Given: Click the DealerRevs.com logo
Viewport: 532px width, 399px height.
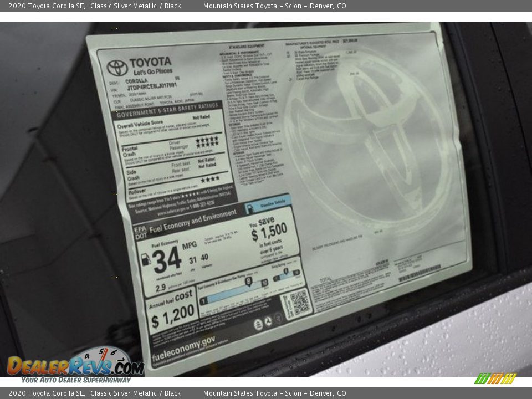Looking at the screenshot, I should click(75, 366).
